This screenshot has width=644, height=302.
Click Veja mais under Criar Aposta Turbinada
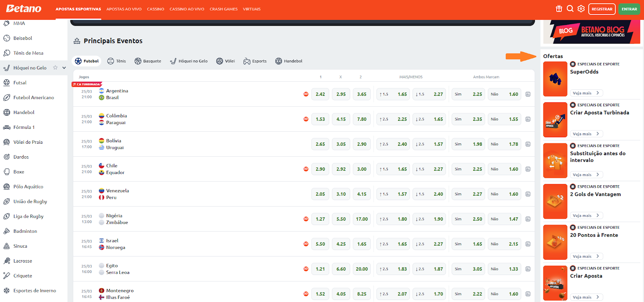(x=586, y=134)
